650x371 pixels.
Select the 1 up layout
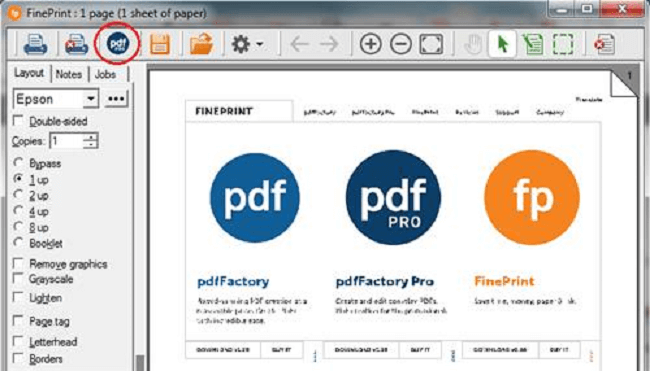point(18,179)
